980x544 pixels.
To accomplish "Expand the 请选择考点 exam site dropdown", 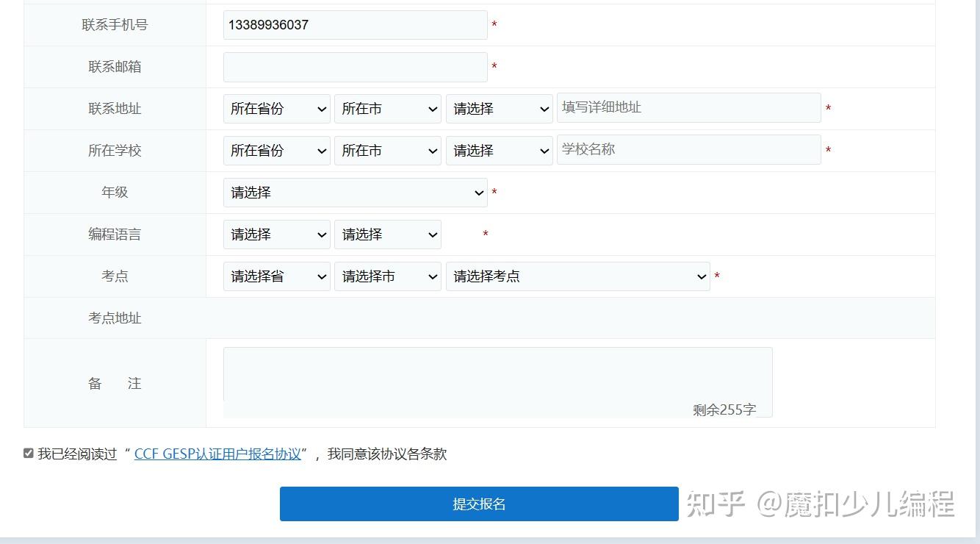I will click(x=577, y=276).
